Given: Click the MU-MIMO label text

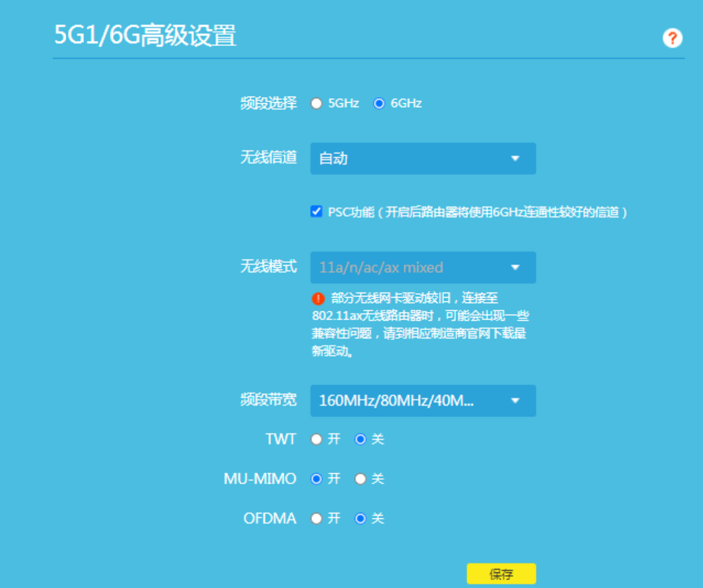Looking at the screenshot, I should 260,479.
